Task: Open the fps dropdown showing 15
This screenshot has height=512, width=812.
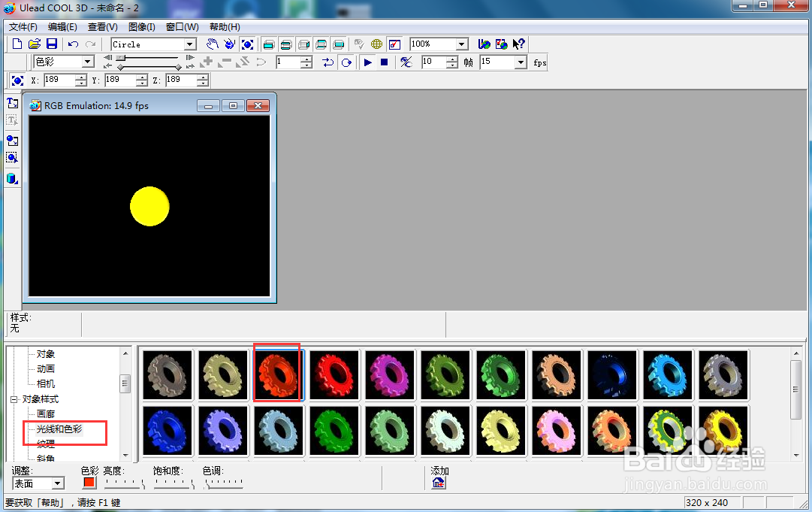Action: pos(521,62)
